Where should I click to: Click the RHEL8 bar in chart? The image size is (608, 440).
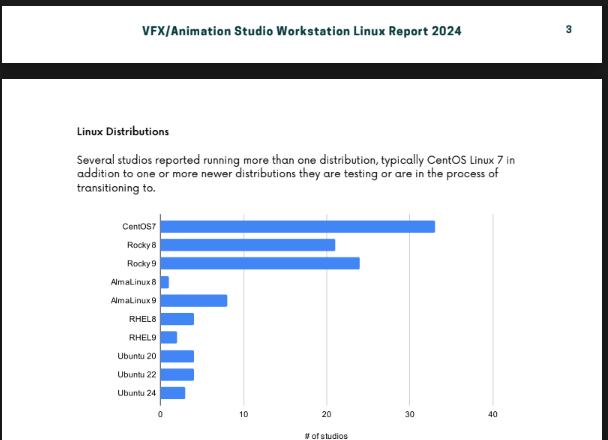click(x=177, y=319)
